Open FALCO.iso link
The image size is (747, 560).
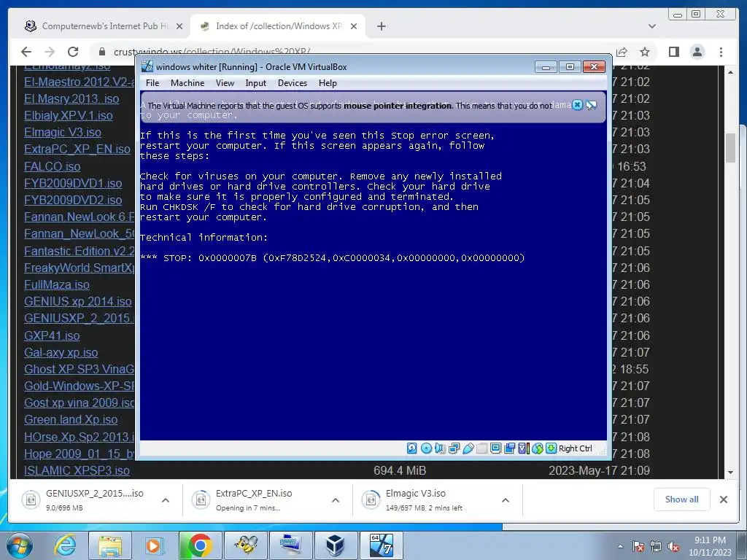(x=52, y=166)
